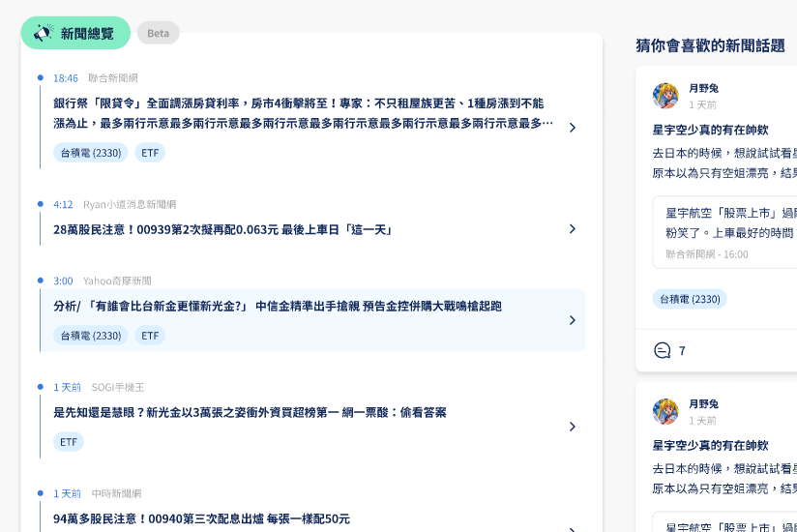
Task: Click the 聯合新聞網 source label at 18:46
Action: pos(113,77)
